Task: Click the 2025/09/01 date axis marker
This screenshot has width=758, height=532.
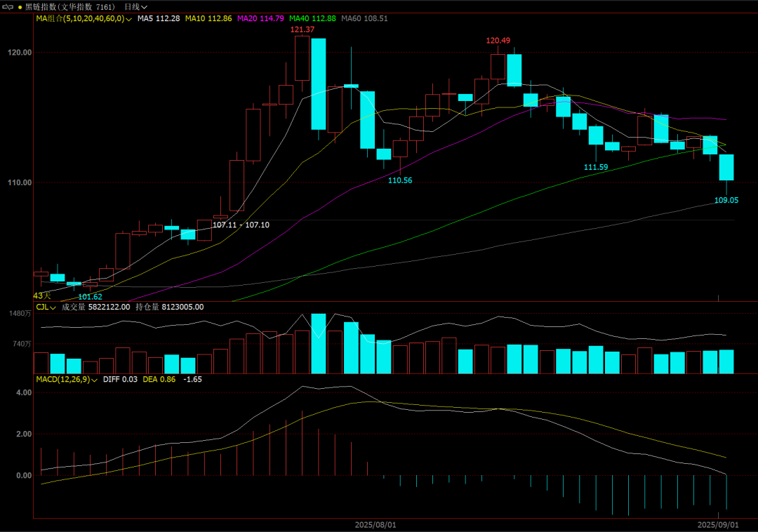Action: pyautogui.click(x=718, y=525)
